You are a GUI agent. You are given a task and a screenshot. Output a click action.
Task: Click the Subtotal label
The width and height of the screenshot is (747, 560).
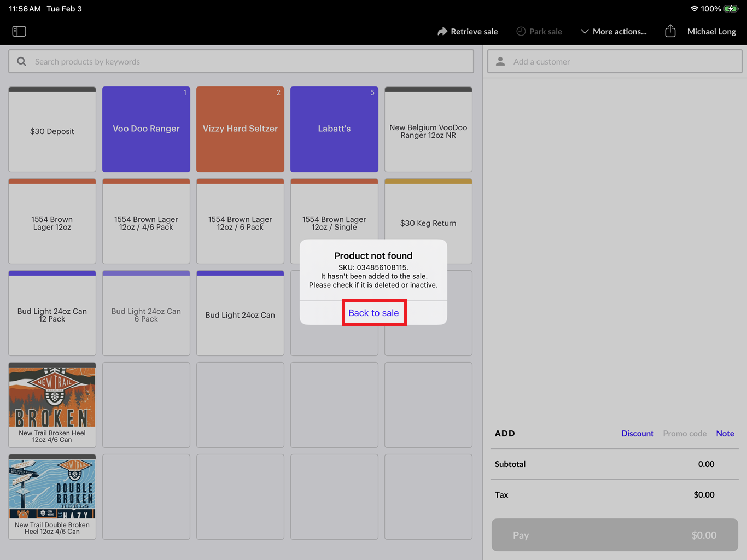tap(510, 464)
